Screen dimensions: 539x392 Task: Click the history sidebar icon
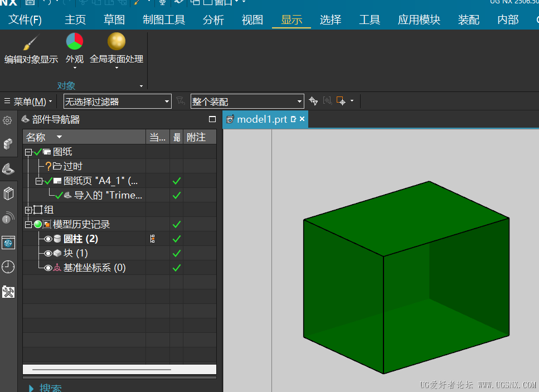(8, 268)
